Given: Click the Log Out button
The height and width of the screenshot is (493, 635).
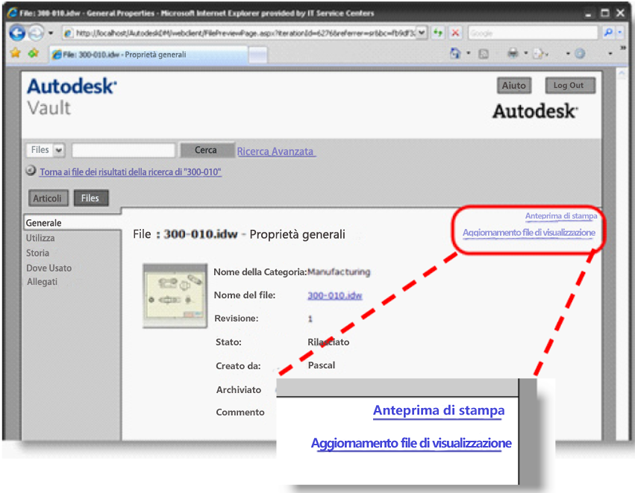Looking at the screenshot, I should click(570, 85).
